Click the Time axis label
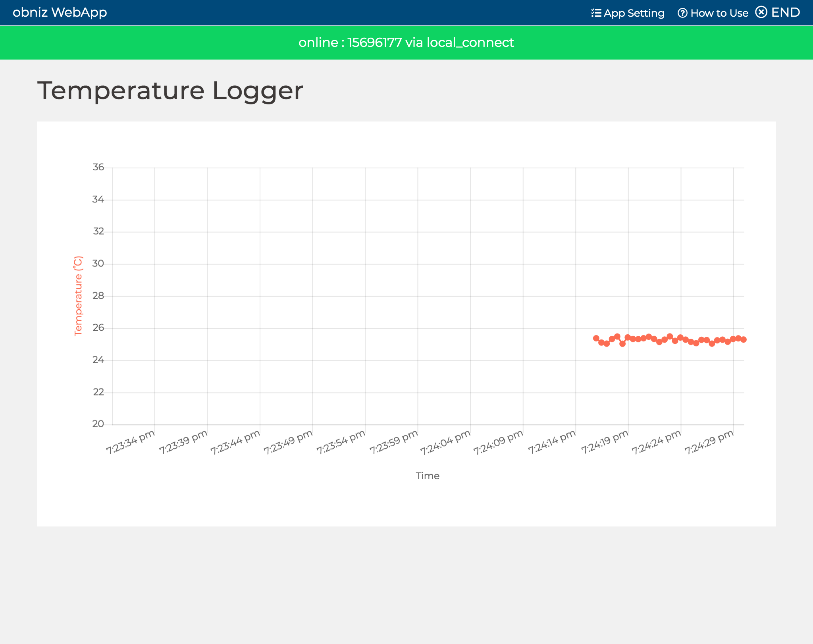813x644 pixels. click(428, 476)
